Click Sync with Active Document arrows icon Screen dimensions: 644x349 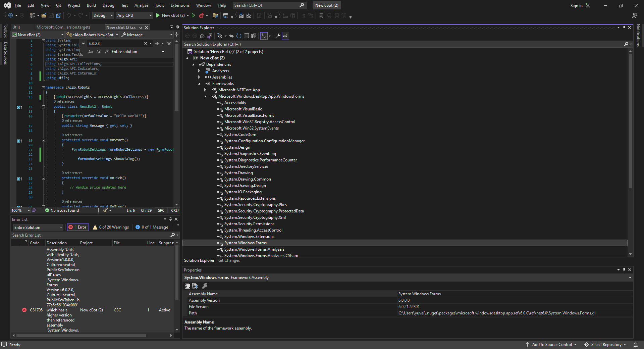click(x=231, y=36)
